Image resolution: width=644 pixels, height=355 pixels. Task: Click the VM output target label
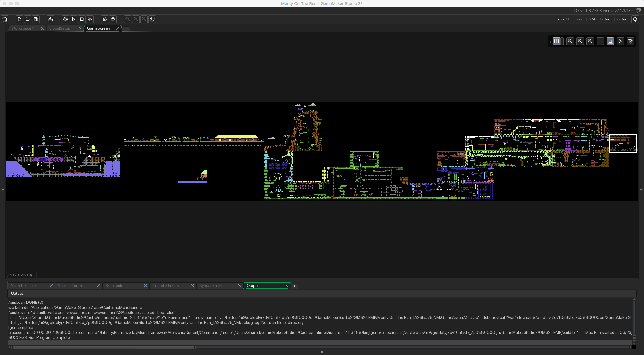pos(592,19)
